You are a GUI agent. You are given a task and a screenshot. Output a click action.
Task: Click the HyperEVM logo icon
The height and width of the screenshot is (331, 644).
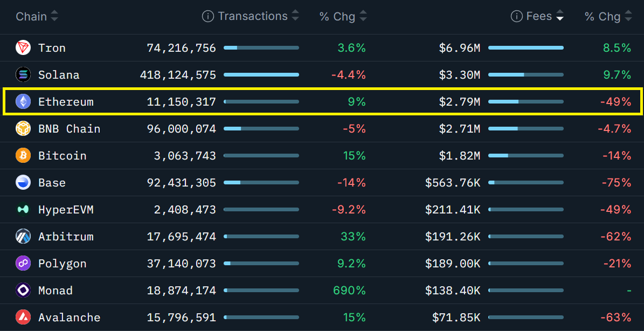coord(23,209)
